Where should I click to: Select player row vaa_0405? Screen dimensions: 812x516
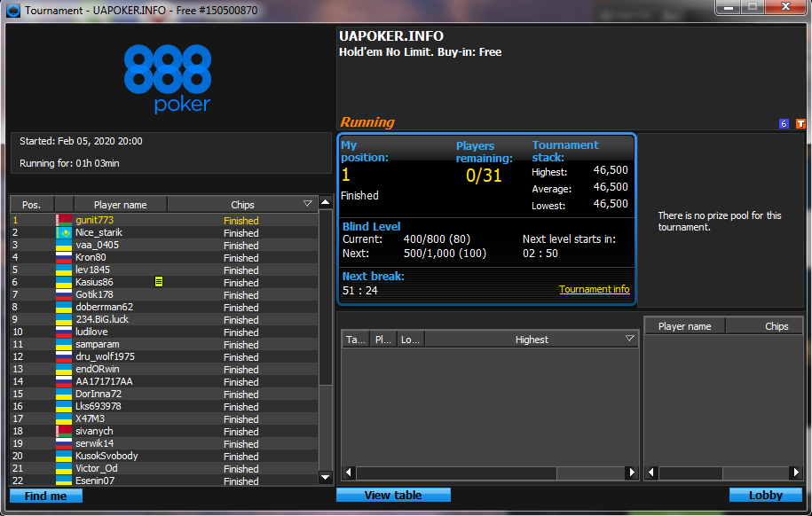click(x=164, y=245)
